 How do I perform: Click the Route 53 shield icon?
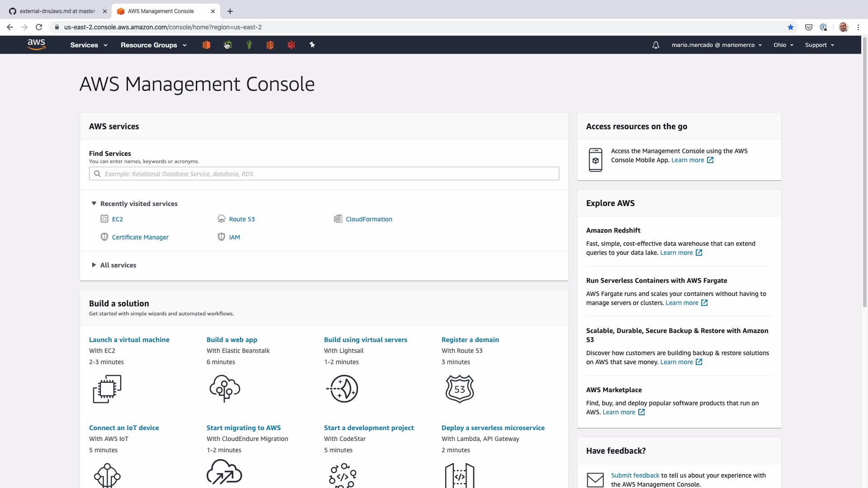459,389
